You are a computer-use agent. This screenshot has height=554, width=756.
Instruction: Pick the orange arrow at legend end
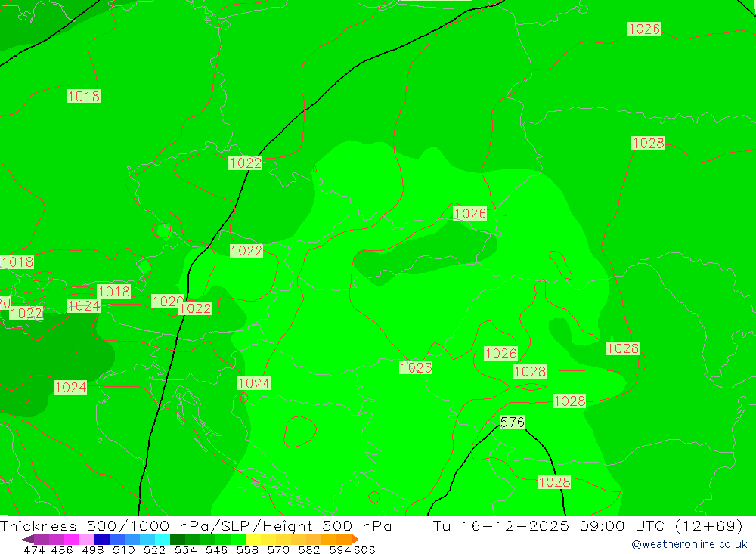[x=355, y=539]
